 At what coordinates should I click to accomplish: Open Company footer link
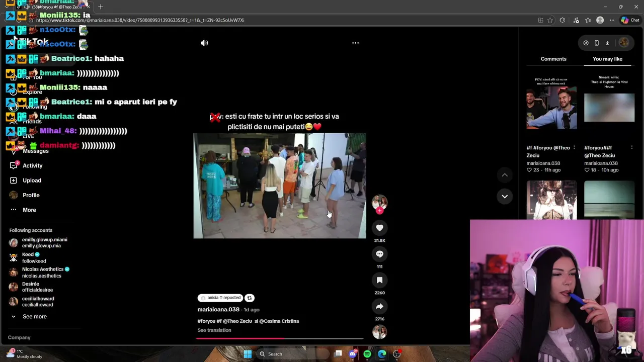pos(19,337)
